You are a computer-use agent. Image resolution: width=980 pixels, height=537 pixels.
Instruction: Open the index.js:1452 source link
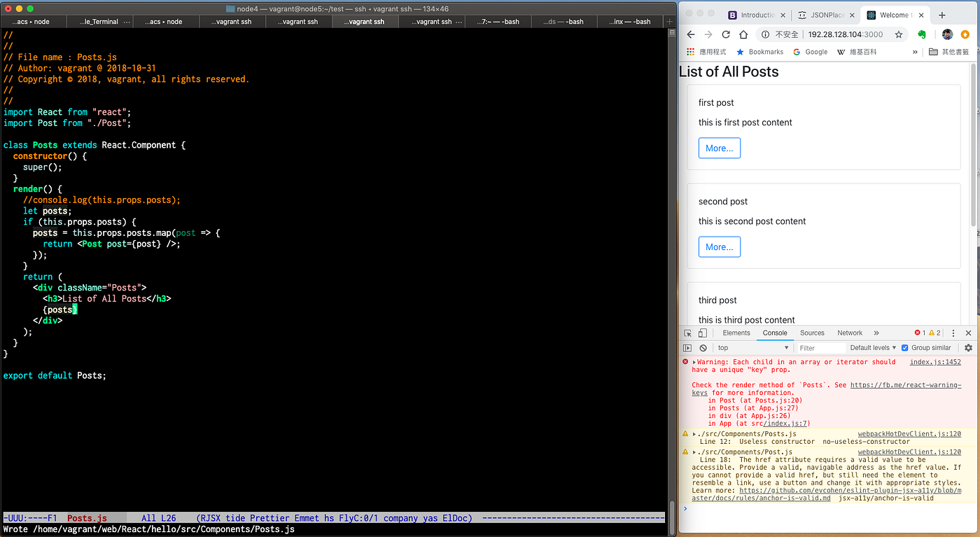935,362
